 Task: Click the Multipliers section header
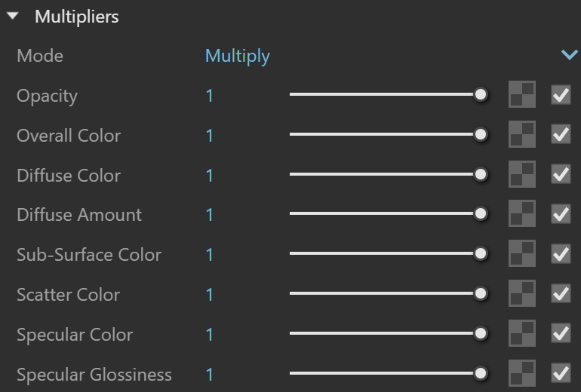tap(77, 17)
